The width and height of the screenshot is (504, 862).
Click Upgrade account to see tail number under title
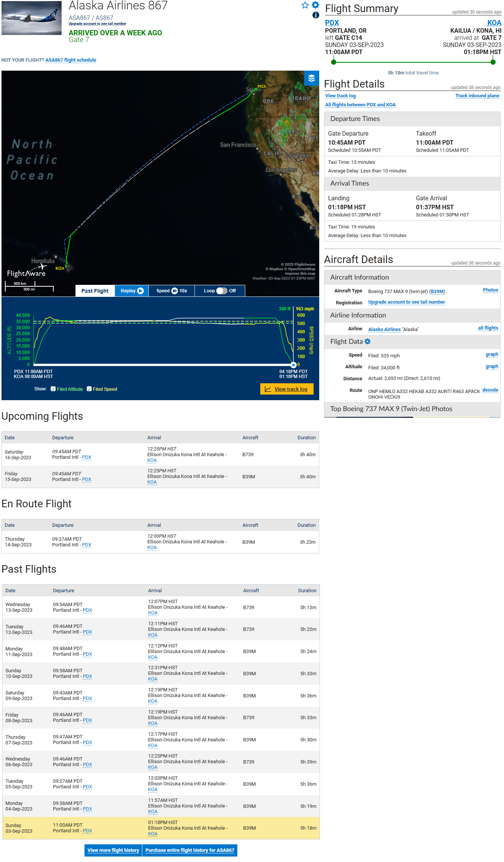[x=97, y=24]
